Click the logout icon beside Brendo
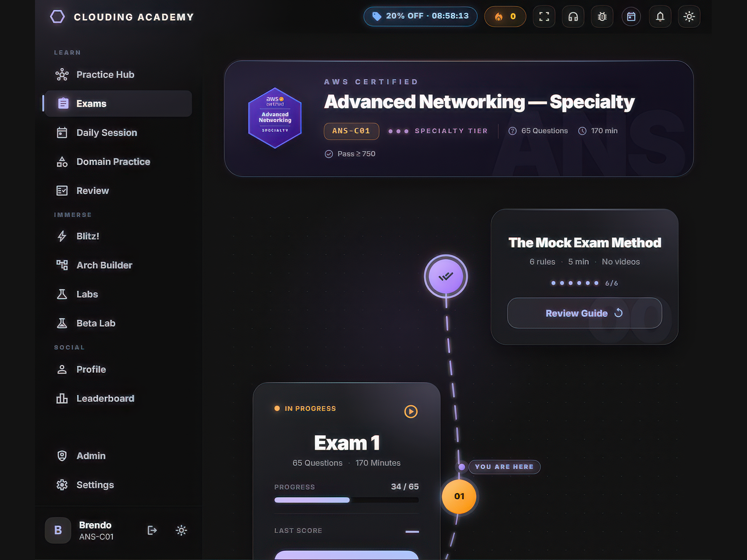Viewport: 747px width, 560px height. (152, 530)
